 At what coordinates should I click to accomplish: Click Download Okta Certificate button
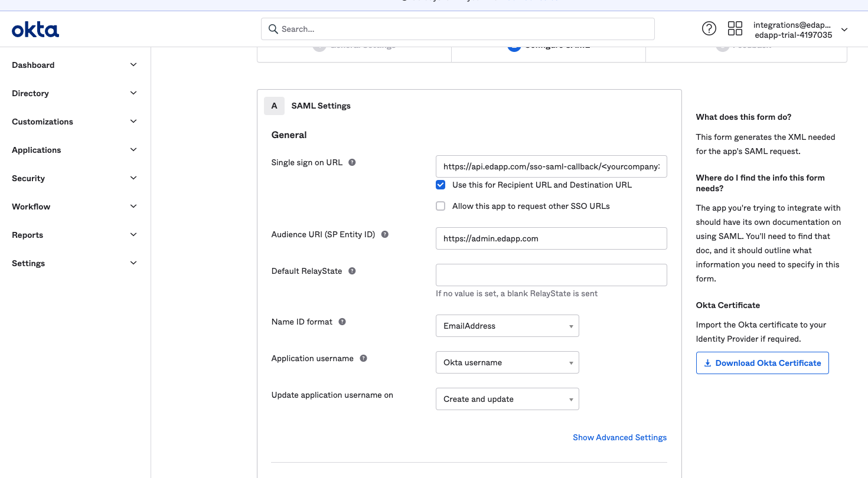pos(762,363)
